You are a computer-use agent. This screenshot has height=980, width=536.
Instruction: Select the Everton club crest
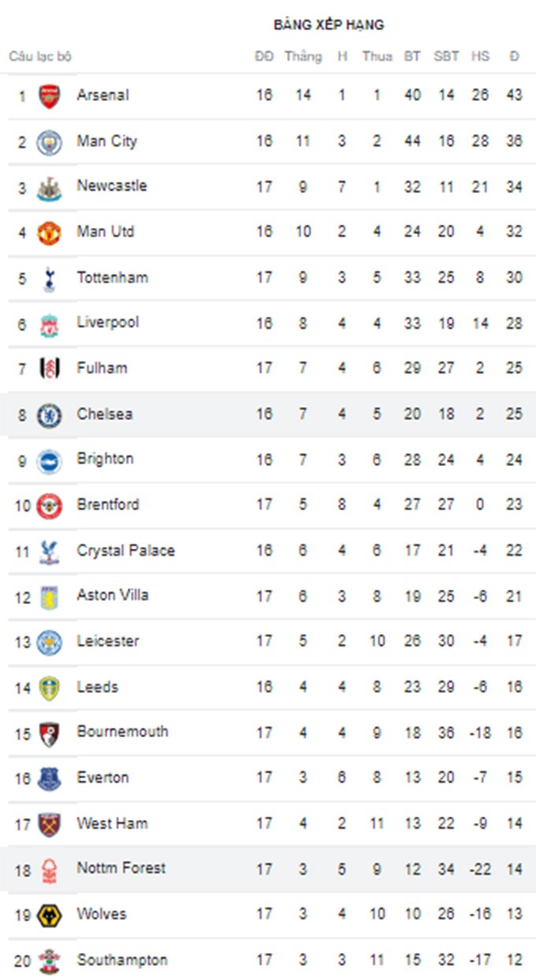pyautogui.click(x=50, y=778)
